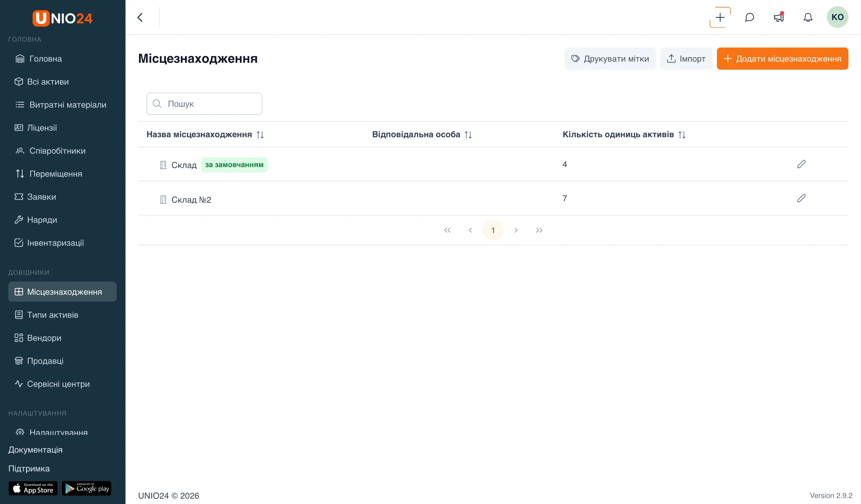Open Переміщення in sidebar
Image resolution: width=861 pixels, height=504 pixels.
(62, 174)
